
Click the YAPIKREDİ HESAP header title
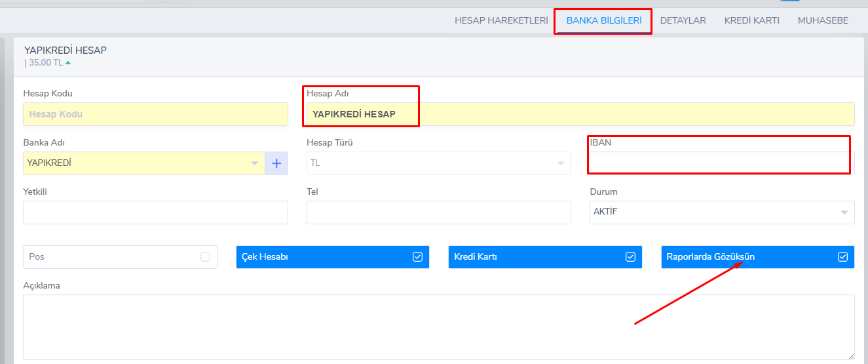tap(66, 51)
